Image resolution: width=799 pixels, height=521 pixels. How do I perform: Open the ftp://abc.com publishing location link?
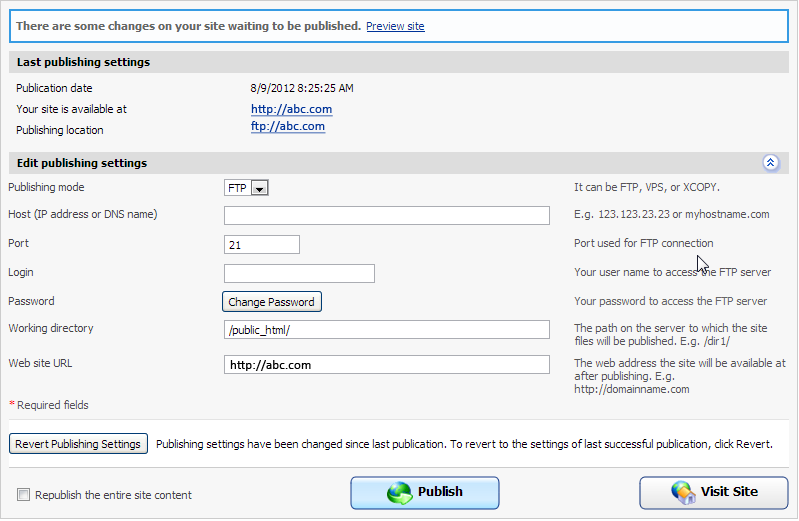pos(288,127)
